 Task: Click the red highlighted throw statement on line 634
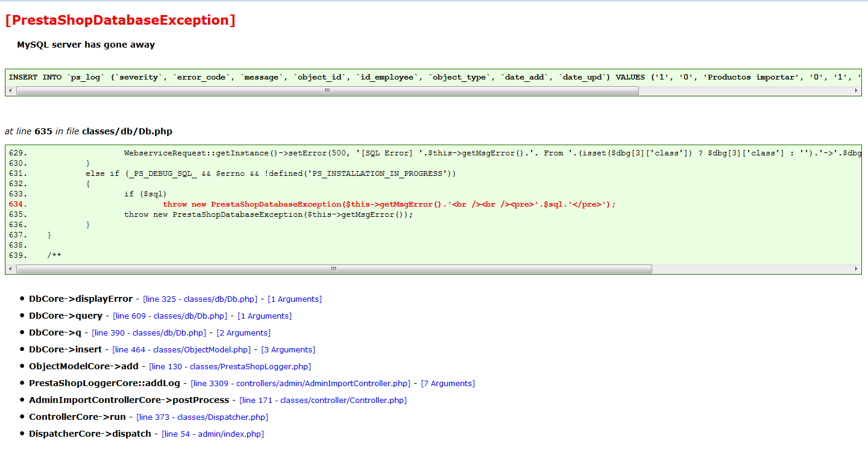coord(389,204)
